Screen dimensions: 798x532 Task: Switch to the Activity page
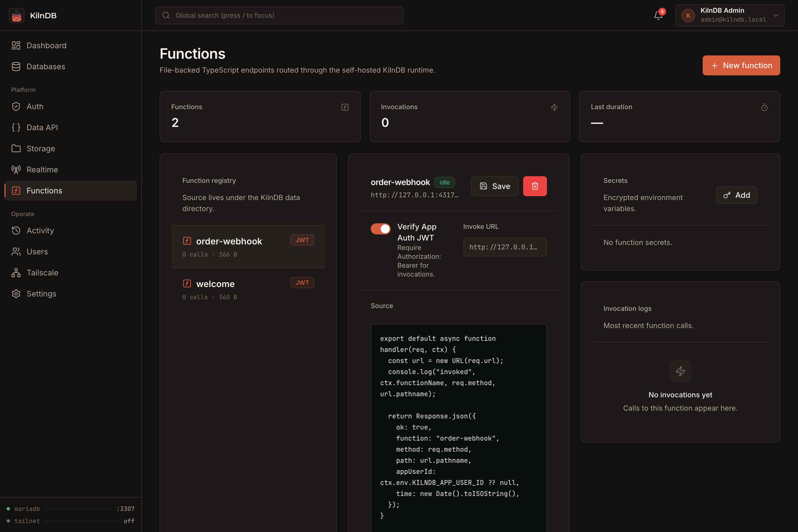(71, 231)
